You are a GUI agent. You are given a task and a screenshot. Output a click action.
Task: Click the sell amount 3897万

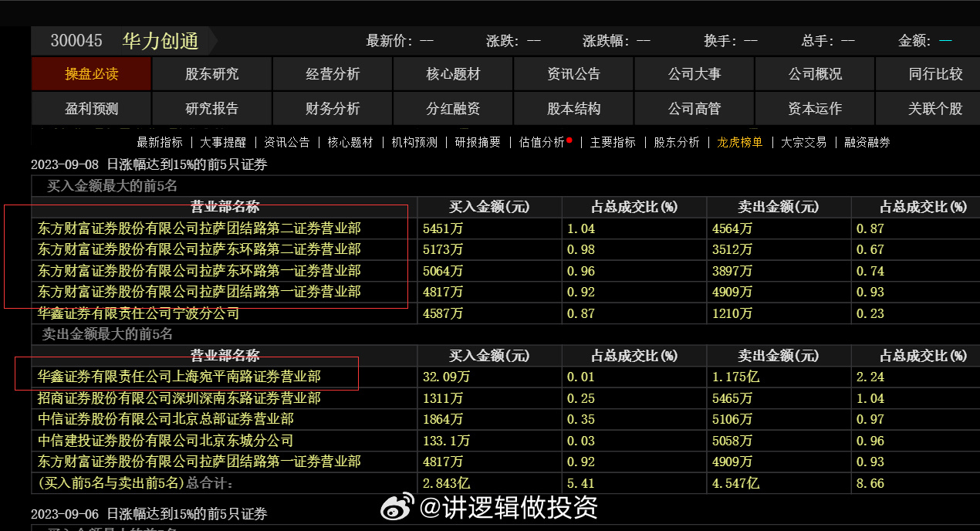[x=732, y=271]
